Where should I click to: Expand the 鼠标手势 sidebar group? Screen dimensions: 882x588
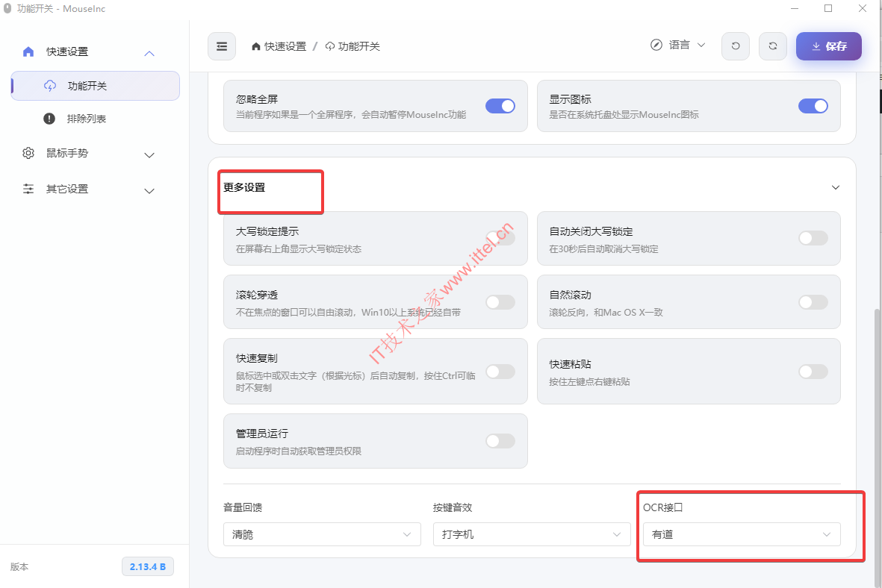point(149,155)
